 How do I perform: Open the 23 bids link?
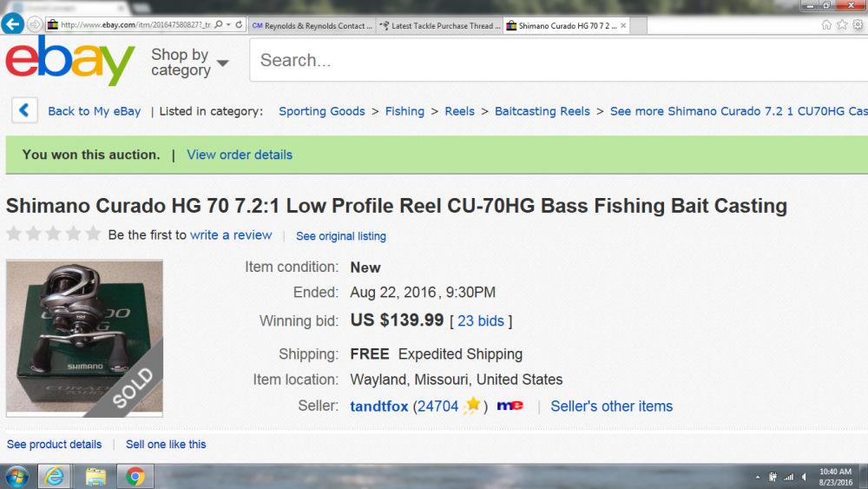point(481,320)
